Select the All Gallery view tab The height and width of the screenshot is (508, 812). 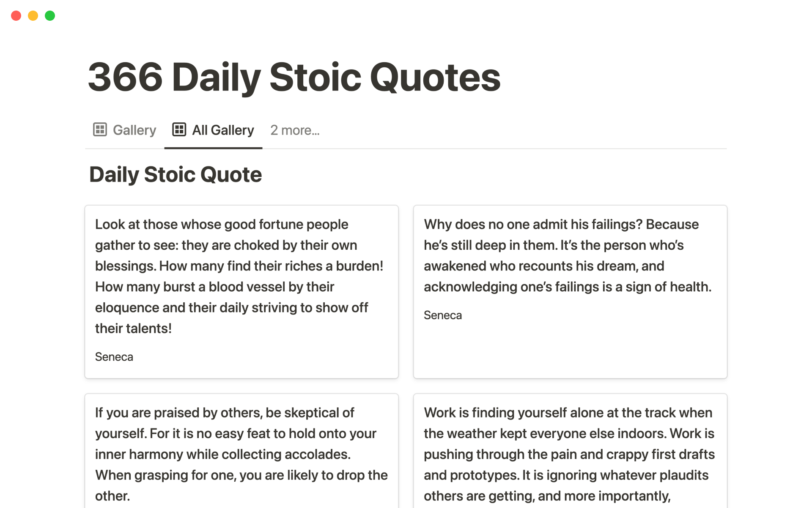(x=223, y=130)
